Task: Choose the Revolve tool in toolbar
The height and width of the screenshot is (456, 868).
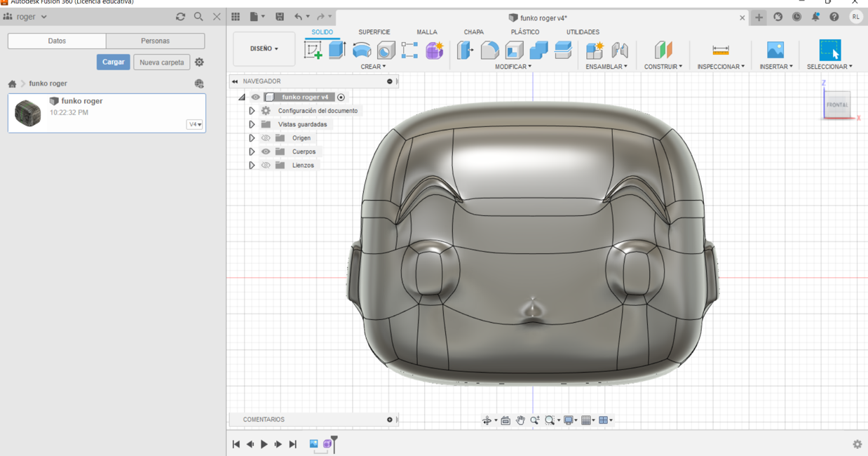Action: click(362, 50)
